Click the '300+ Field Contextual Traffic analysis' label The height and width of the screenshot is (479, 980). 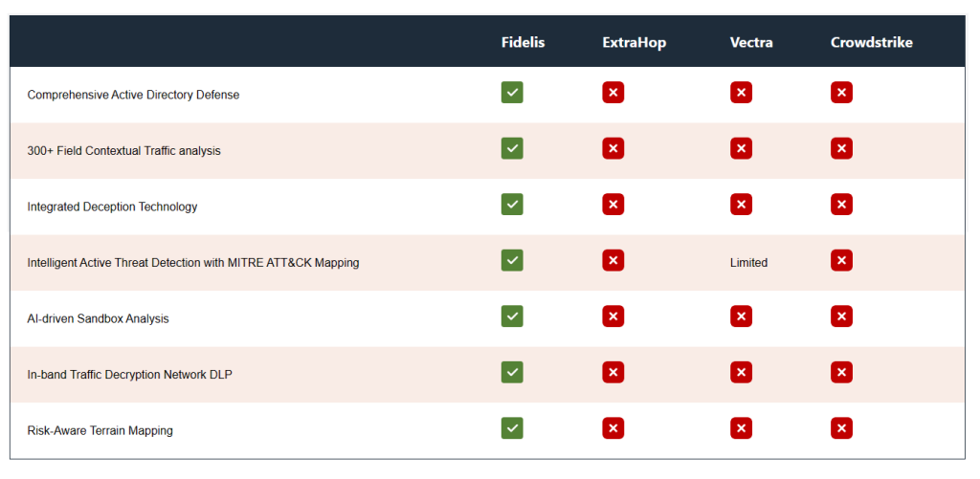click(123, 150)
